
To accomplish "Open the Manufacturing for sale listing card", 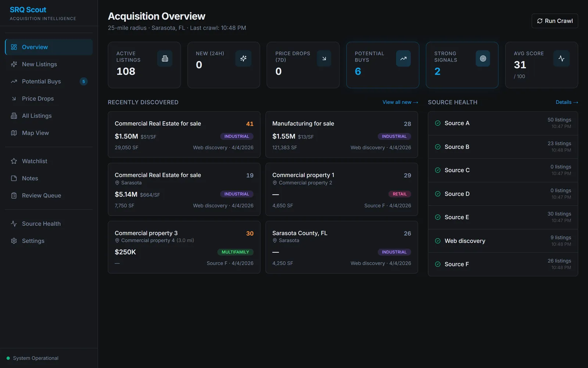I will (x=342, y=135).
